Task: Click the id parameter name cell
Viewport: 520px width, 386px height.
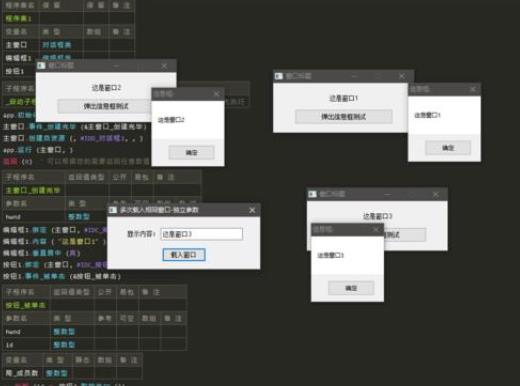Action: pyautogui.click(x=27, y=345)
